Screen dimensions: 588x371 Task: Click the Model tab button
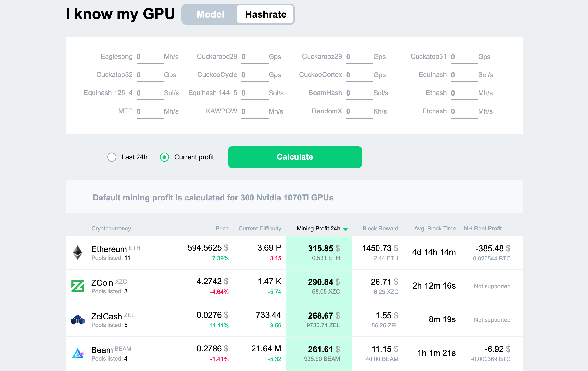210,14
